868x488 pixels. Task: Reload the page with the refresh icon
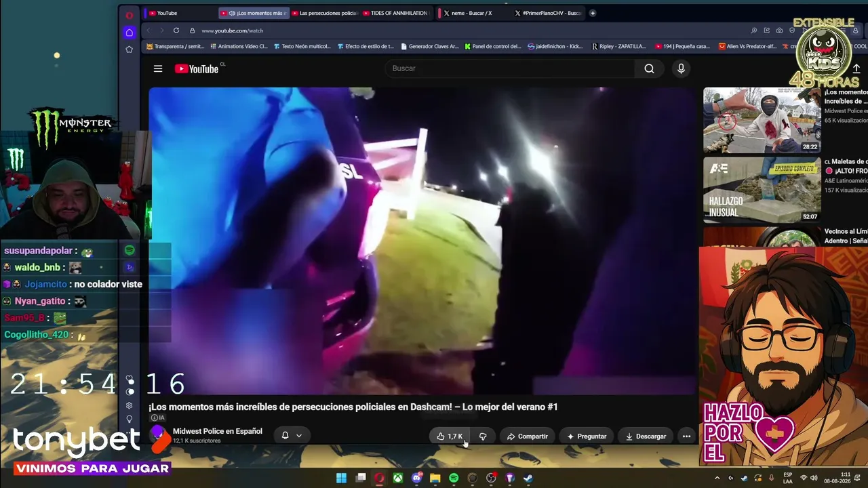tap(176, 30)
